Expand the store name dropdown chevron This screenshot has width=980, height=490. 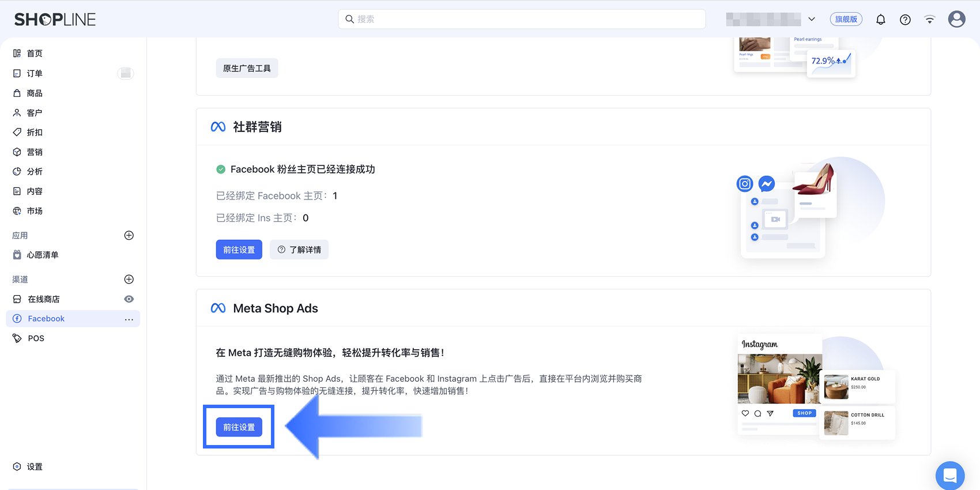click(x=812, y=19)
